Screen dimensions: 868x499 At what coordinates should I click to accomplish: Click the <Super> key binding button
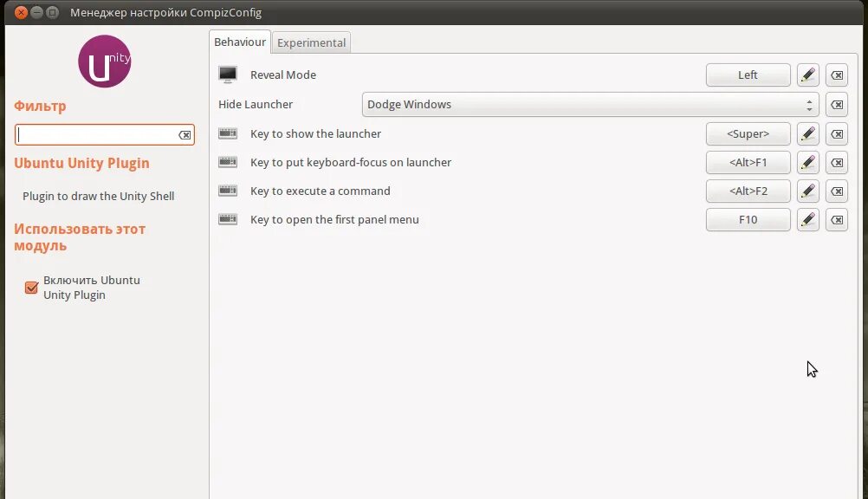pyautogui.click(x=748, y=134)
